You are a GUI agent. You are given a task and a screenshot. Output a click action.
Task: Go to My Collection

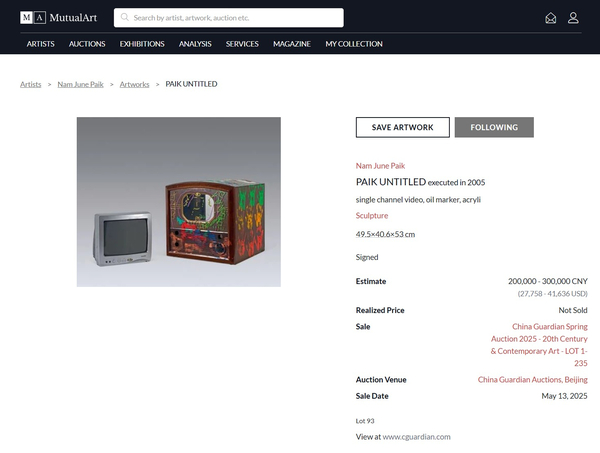pyautogui.click(x=354, y=44)
